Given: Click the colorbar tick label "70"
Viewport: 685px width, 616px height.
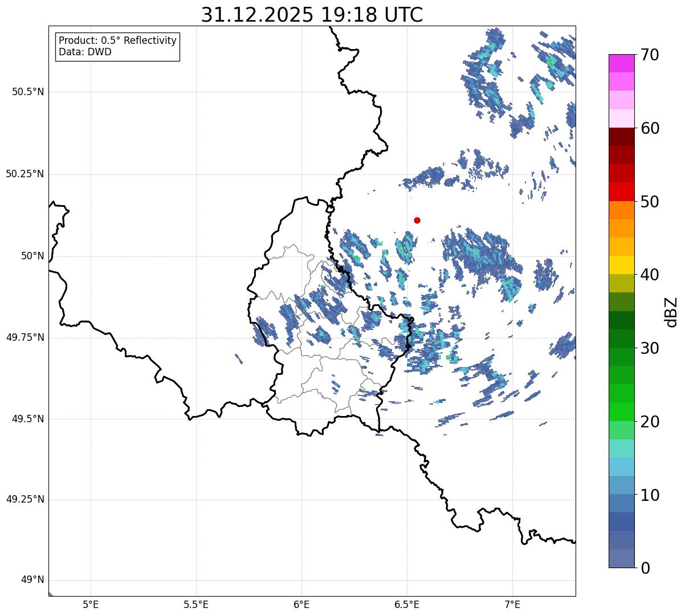Looking at the screenshot, I should point(650,55).
